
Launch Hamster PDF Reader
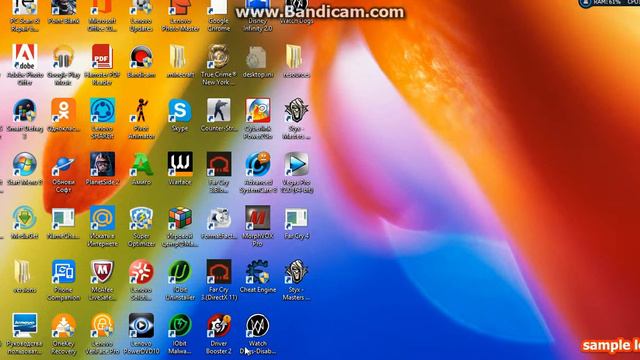(102, 64)
